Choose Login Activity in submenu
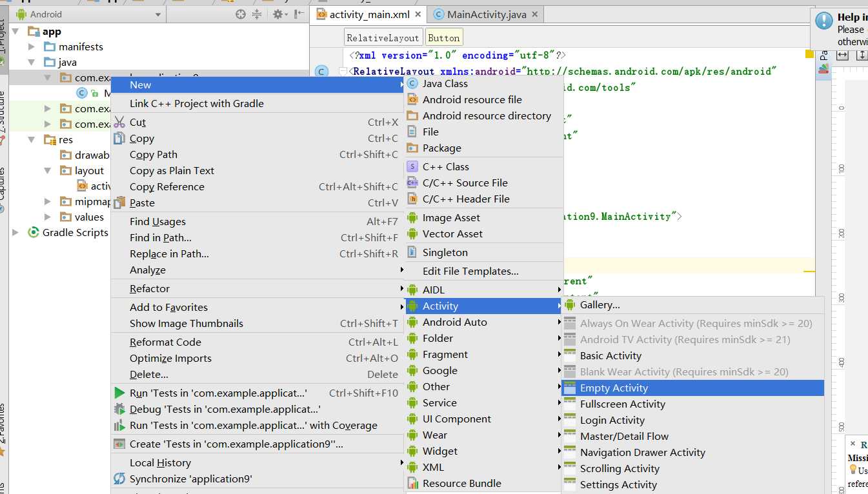The width and height of the screenshot is (868, 494). (x=692, y=420)
